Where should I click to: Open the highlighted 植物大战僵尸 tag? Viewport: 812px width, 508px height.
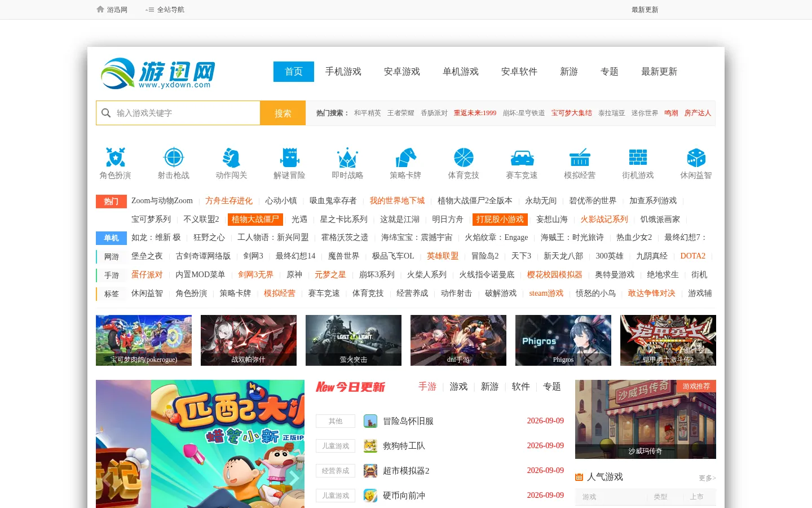pyautogui.click(x=255, y=219)
